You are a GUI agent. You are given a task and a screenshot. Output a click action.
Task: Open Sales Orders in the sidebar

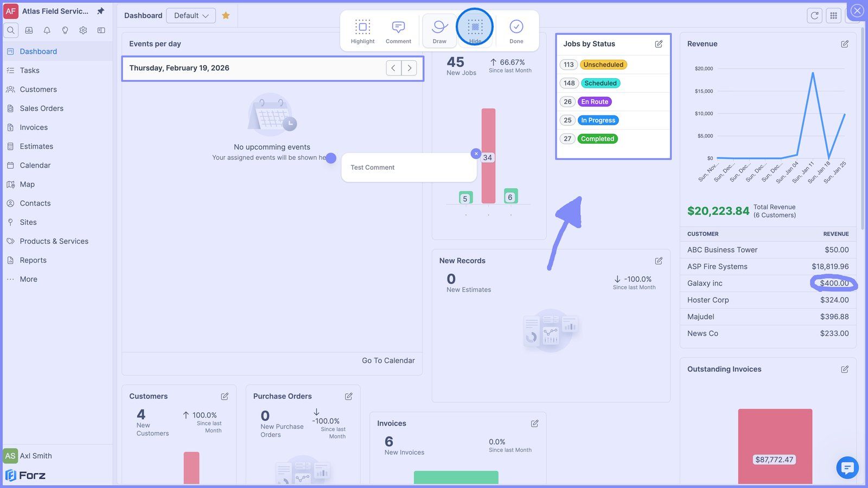click(42, 108)
